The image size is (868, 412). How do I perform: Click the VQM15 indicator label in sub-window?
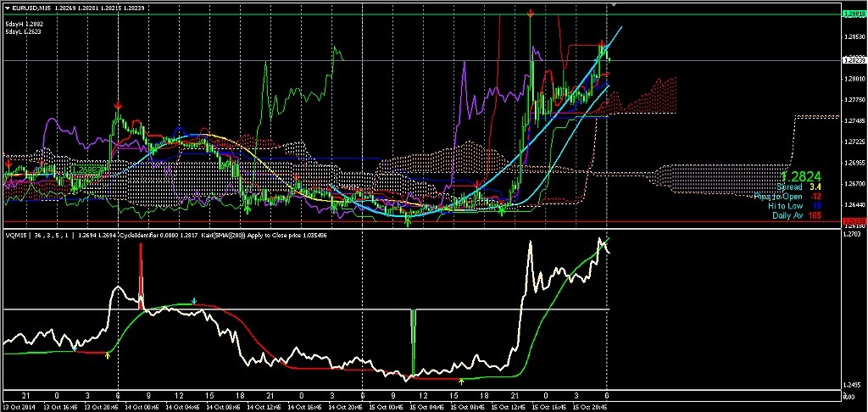(15, 236)
